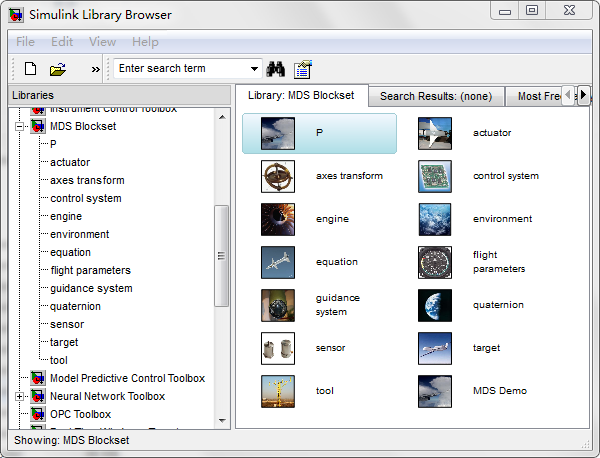
Task: Open the flight parameters gauge icon
Action: (x=435, y=262)
